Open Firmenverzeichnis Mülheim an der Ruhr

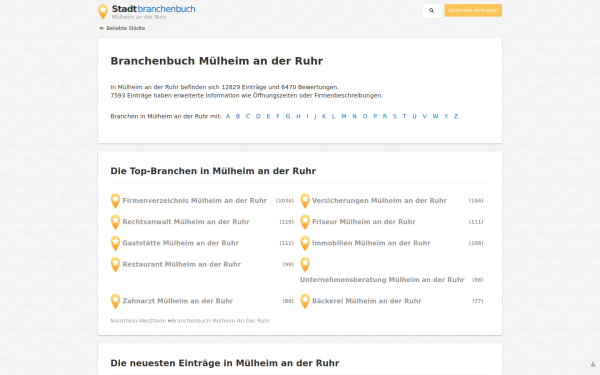pos(194,201)
